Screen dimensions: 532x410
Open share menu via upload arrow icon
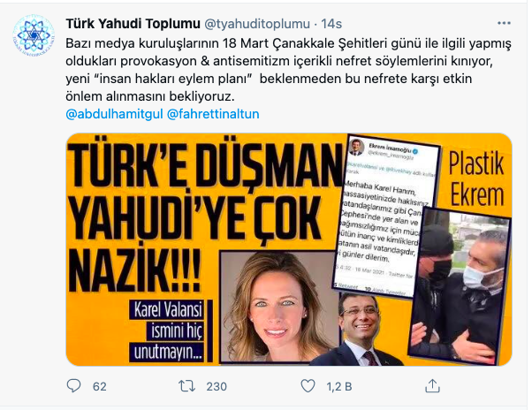tap(432, 386)
